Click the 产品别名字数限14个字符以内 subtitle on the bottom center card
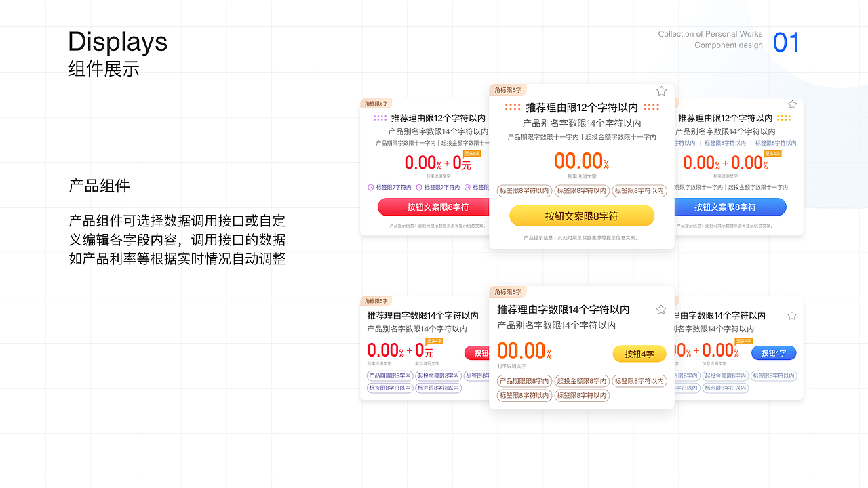 coord(556,325)
